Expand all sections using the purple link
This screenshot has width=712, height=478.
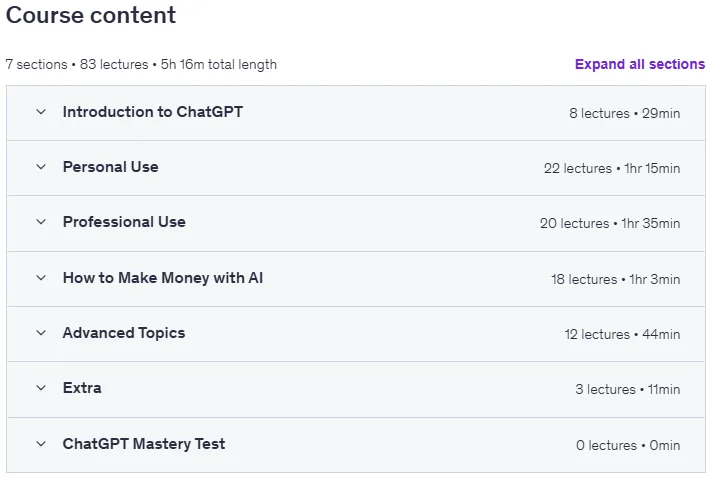[x=640, y=64]
